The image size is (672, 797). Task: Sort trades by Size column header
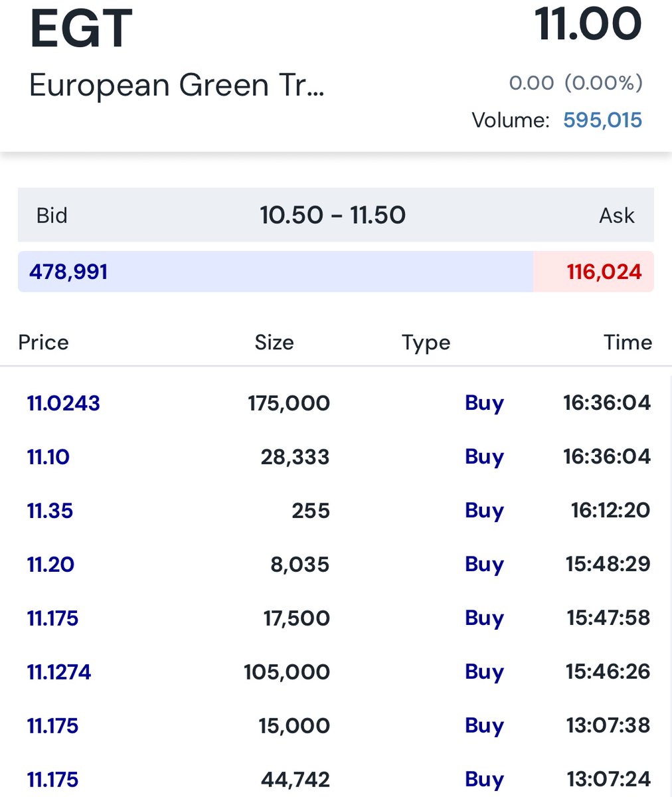[x=274, y=342]
